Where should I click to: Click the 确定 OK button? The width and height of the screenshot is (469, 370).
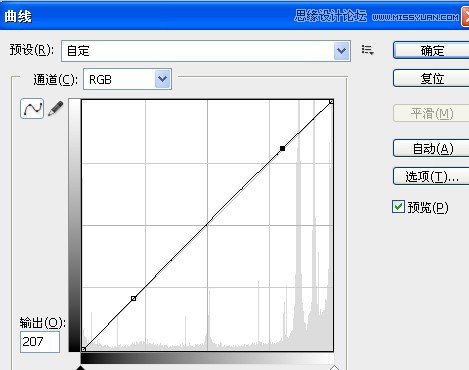click(x=431, y=51)
